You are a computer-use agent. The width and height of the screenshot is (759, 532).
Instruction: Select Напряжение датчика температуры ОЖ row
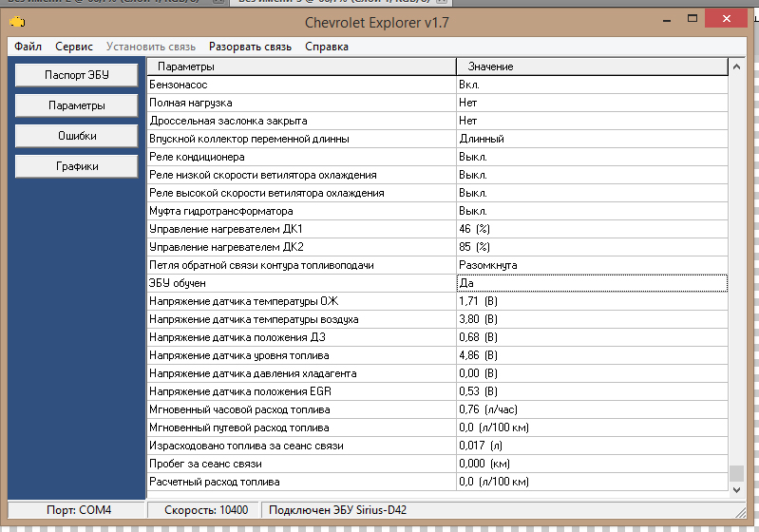coord(437,301)
